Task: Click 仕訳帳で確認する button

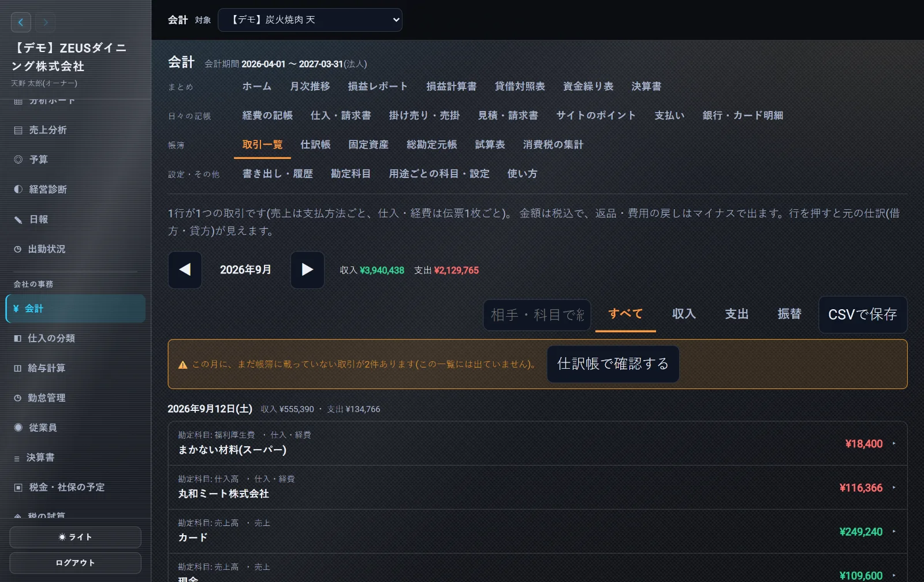Action: click(613, 364)
